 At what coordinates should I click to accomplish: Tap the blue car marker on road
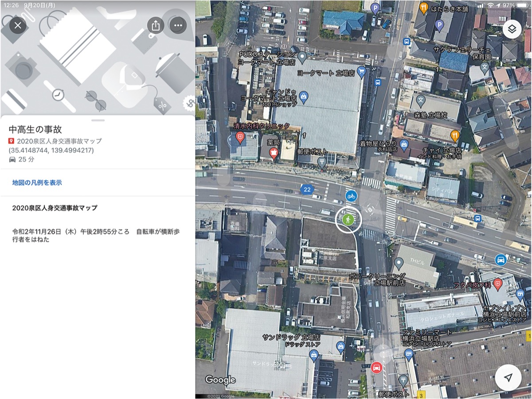pos(501,260)
